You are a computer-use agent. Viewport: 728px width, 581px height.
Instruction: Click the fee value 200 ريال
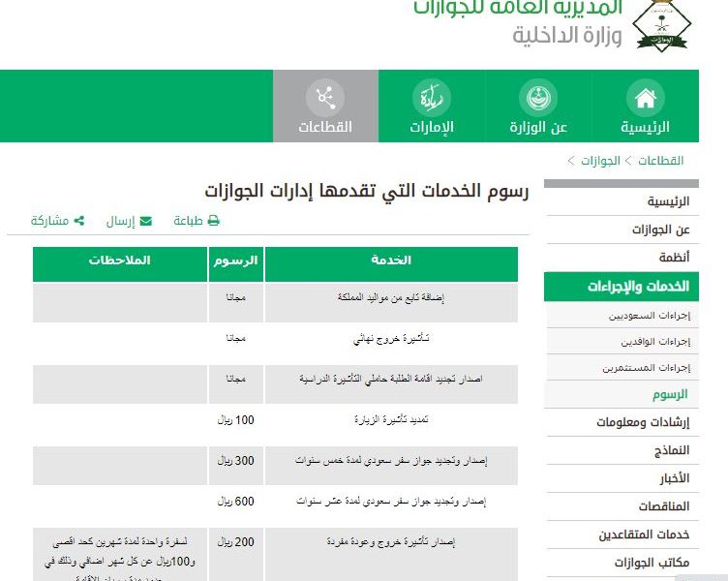tap(236, 542)
